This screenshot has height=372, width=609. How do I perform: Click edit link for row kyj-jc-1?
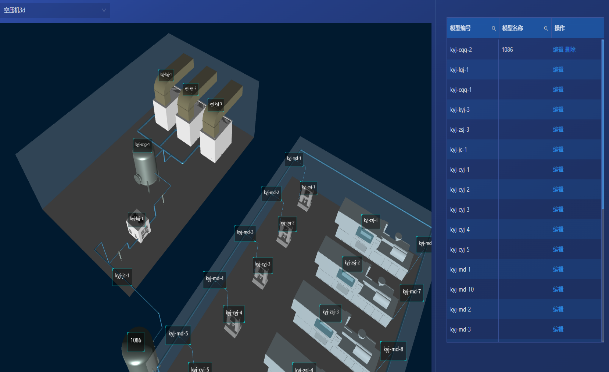pyautogui.click(x=558, y=149)
